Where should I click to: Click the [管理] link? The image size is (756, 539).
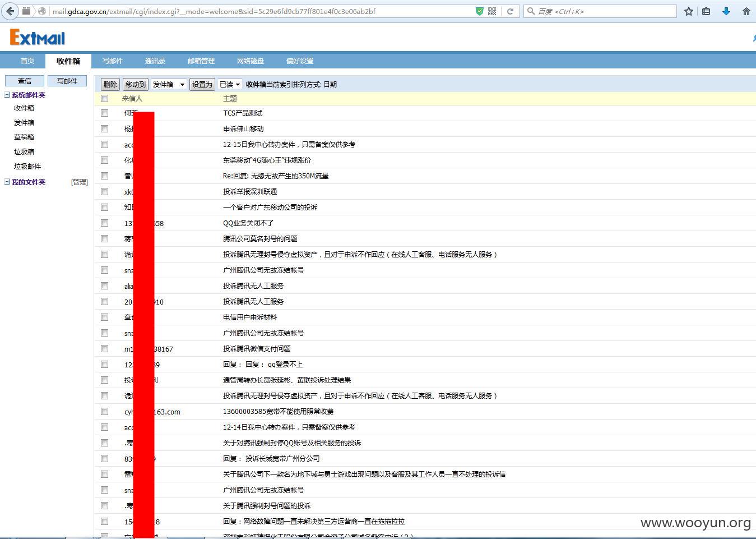pyautogui.click(x=80, y=182)
